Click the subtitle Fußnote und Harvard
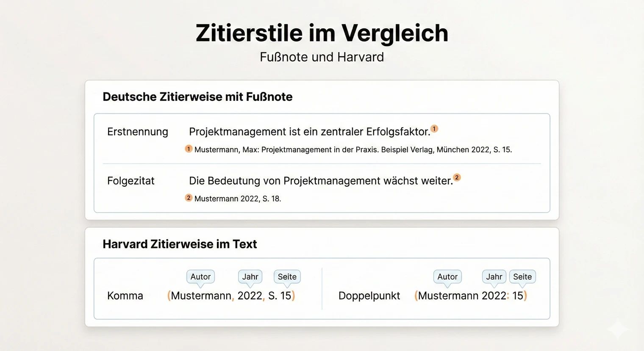 tap(322, 57)
